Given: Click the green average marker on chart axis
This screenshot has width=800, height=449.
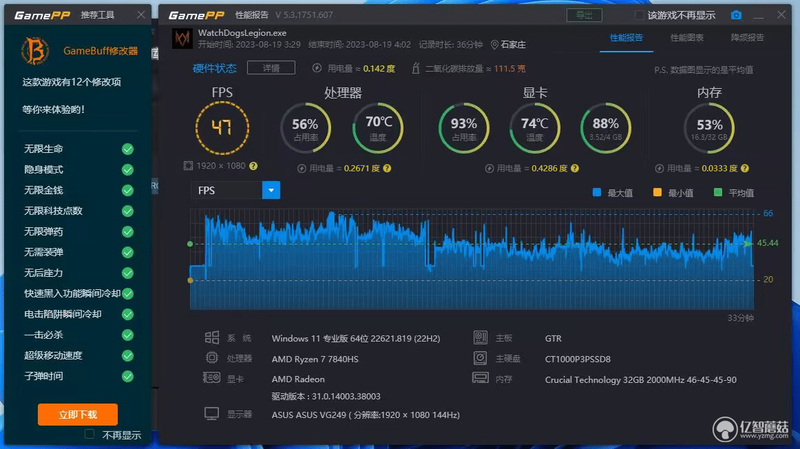Looking at the screenshot, I should coord(190,244).
